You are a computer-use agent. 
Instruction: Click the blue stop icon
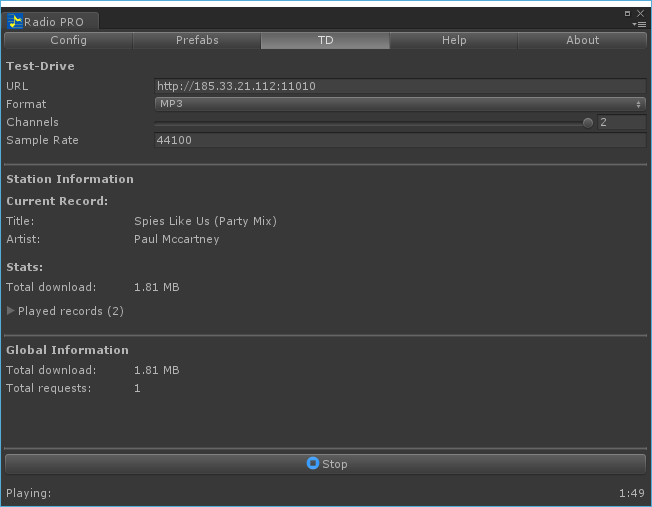[x=312, y=464]
